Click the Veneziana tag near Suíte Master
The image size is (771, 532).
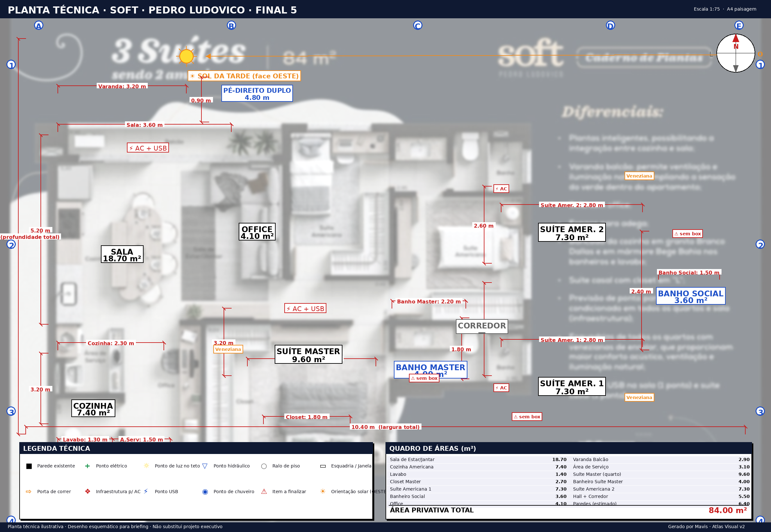point(228,349)
